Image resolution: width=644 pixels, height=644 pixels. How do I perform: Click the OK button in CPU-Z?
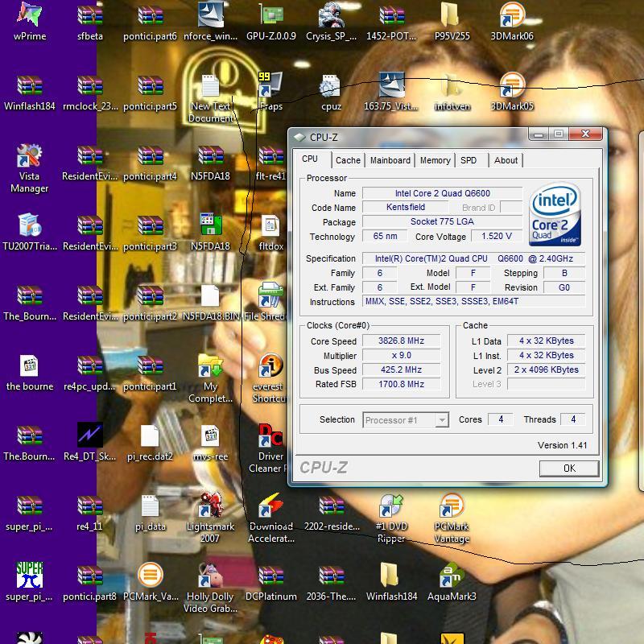[569, 469]
